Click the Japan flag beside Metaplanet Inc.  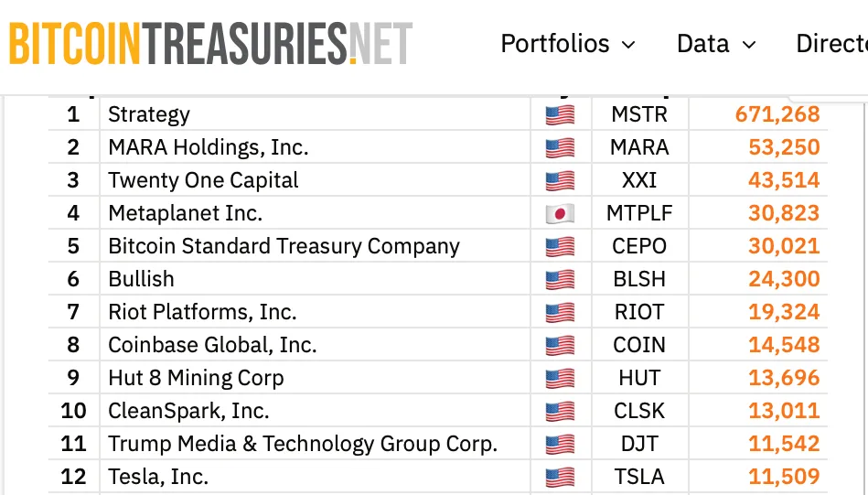(560, 214)
